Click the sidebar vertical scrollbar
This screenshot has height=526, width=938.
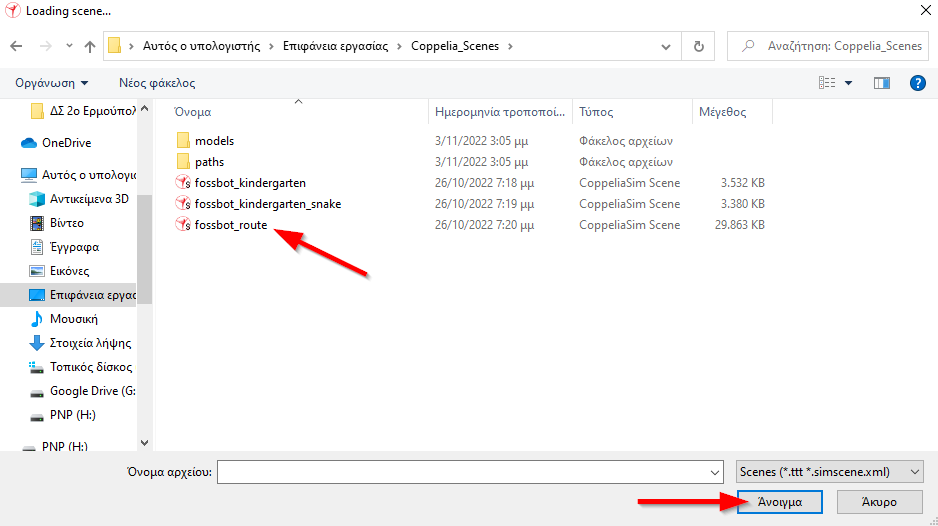tap(144, 250)
